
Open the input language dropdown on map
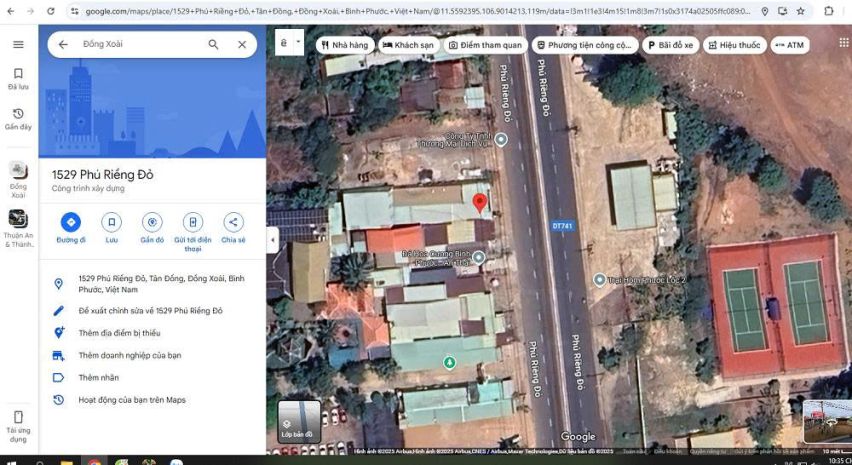[x=291, y=44]
